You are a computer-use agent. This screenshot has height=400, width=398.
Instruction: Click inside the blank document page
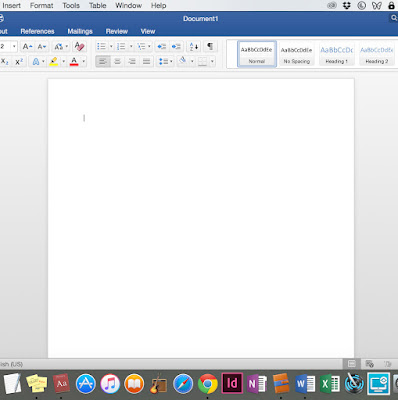201,218
